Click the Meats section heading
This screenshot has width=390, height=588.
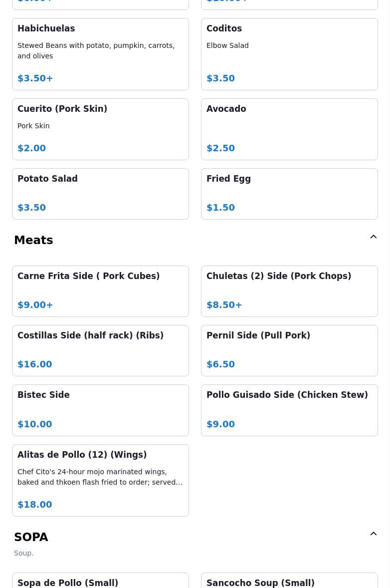[x=33, y=240]
